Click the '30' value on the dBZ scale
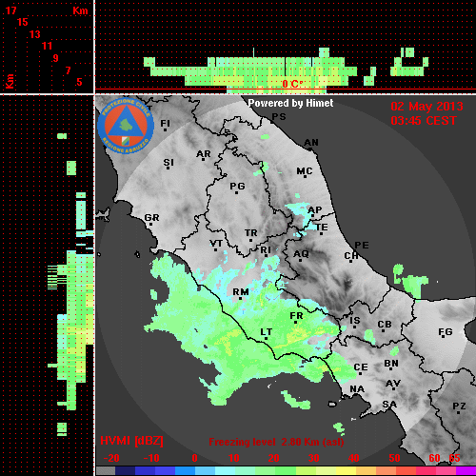This screenshot has height=476, width=476. click(313, 458)
